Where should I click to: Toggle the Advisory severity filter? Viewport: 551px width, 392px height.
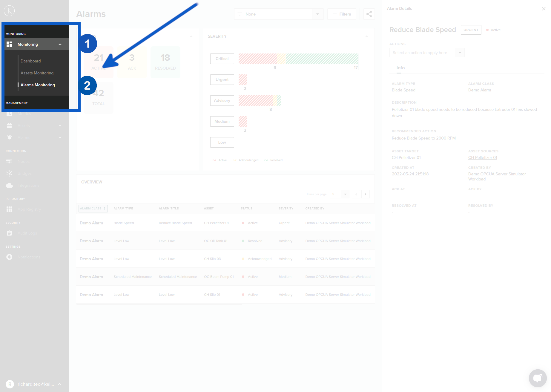coord(222,101)
